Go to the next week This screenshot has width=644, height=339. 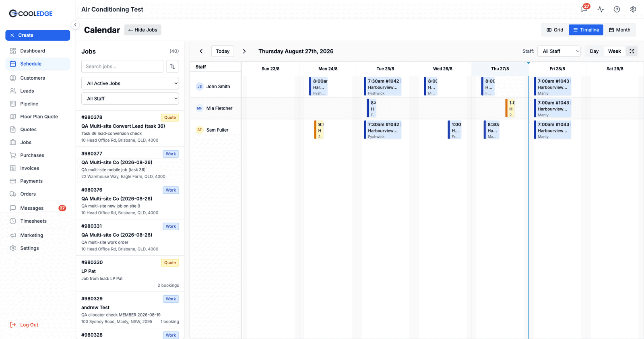tap(244, 51)
